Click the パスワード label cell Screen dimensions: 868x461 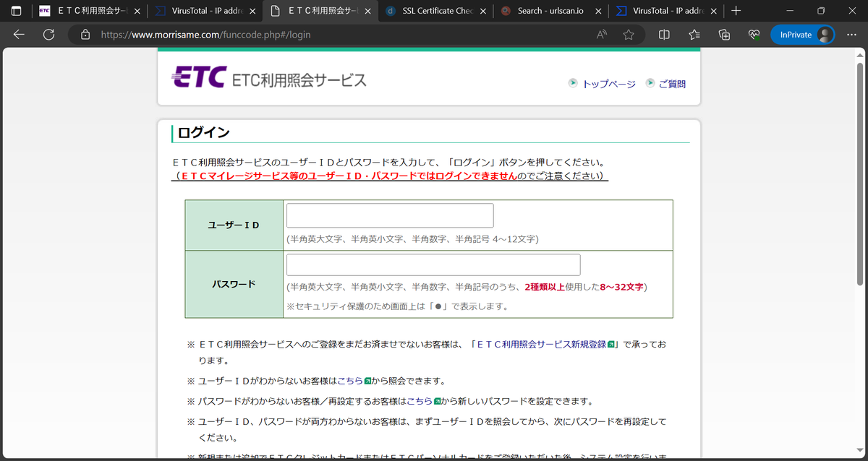(x=234, y=284)
